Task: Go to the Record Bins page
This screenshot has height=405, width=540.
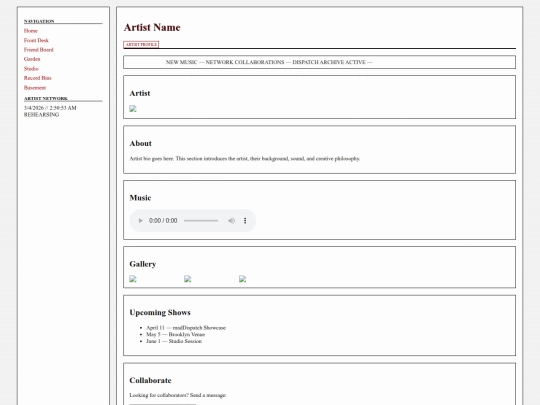Action: coord(38,78)
